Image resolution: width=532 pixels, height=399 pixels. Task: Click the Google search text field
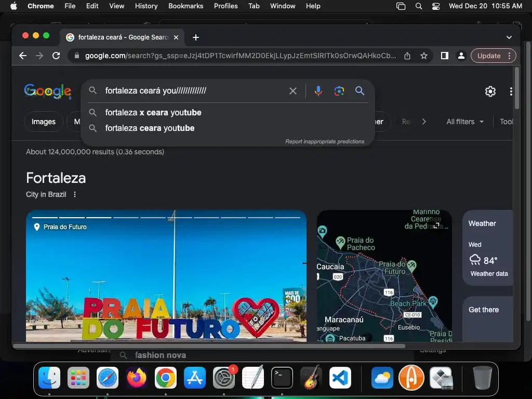click(193, 90)
